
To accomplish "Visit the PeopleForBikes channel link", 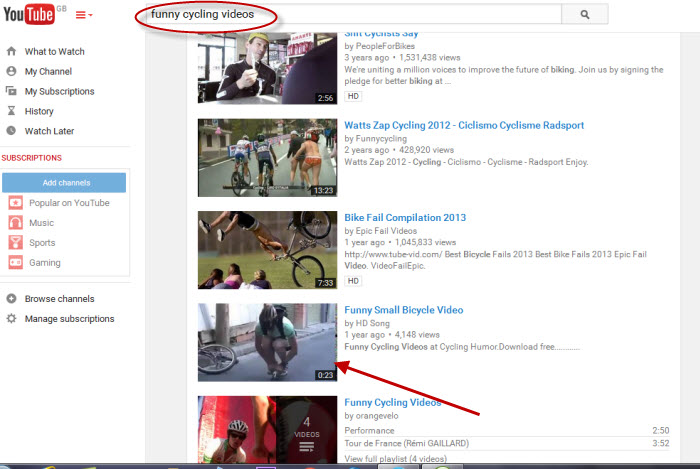I will pyautogui.click(x=385, y=46).
